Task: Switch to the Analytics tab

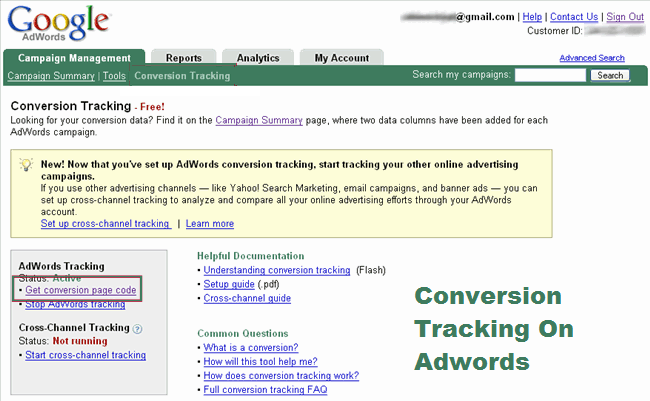Action: click(258, 58)
